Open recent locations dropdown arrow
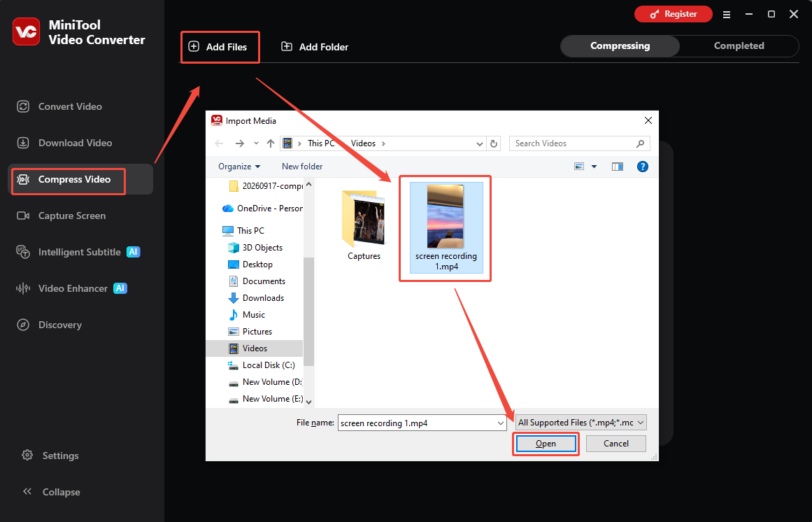812x522 pixels. coord(256,143)
